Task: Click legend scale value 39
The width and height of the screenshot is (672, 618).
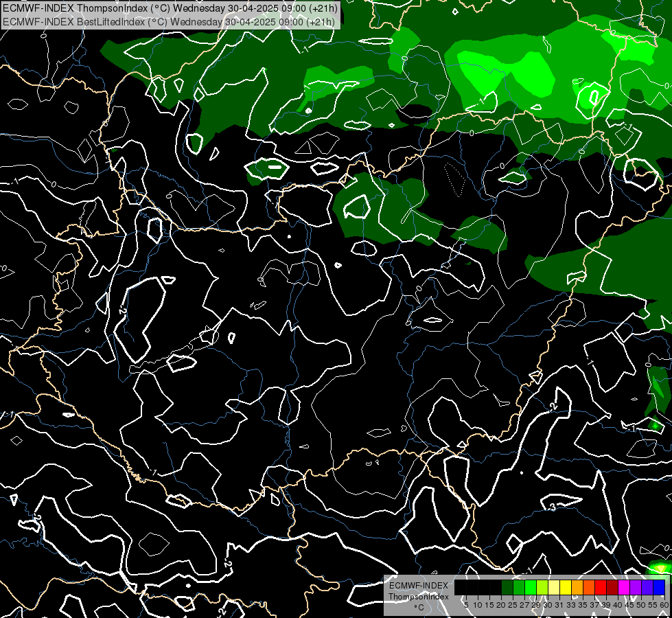Action: tap(606, 605)
